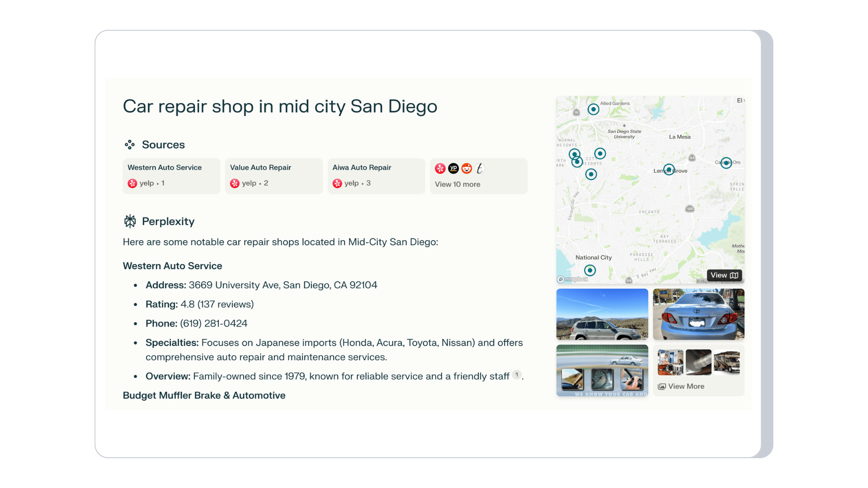Viewport: 868px width, 488px height.
Task: Open the blue Toyota sedan rear photo
Action: pos(698,314)
